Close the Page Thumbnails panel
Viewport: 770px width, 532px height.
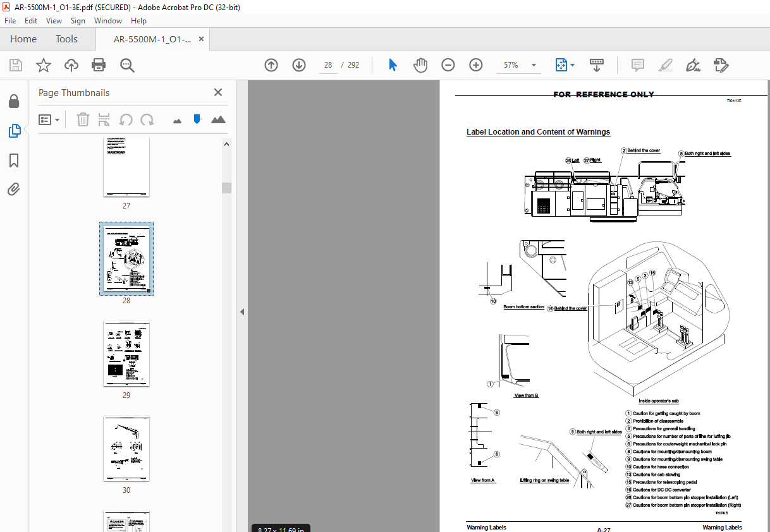pyautogui.click(x=217, y=92)
